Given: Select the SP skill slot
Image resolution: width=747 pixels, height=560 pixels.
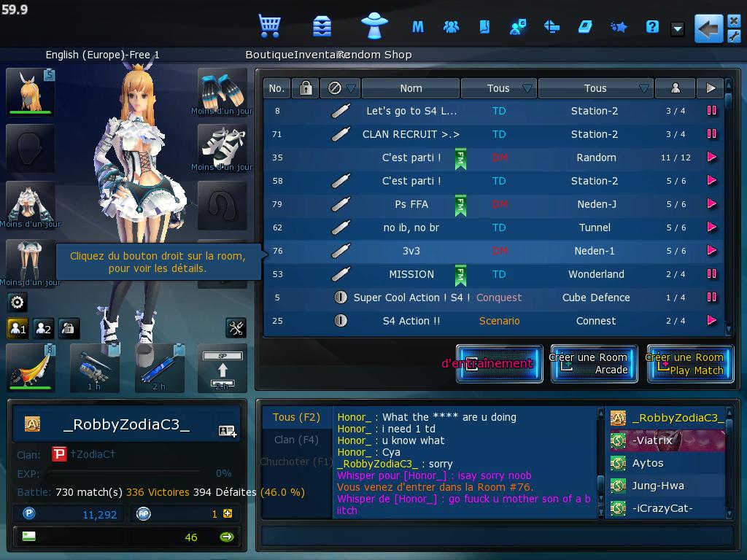Looking at the screenshot, I should [222, 368].
